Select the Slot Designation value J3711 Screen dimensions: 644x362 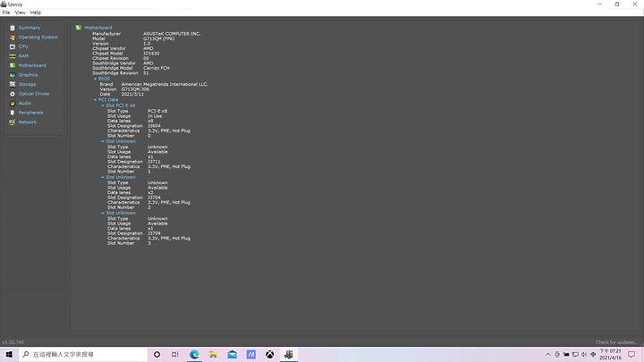click(x=154, y=162)
